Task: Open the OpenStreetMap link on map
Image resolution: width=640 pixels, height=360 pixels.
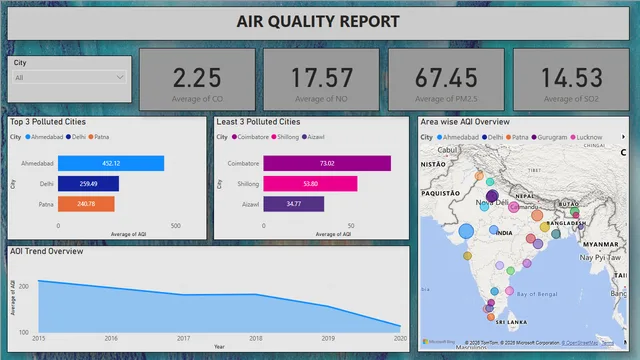Action: point(580,343)
